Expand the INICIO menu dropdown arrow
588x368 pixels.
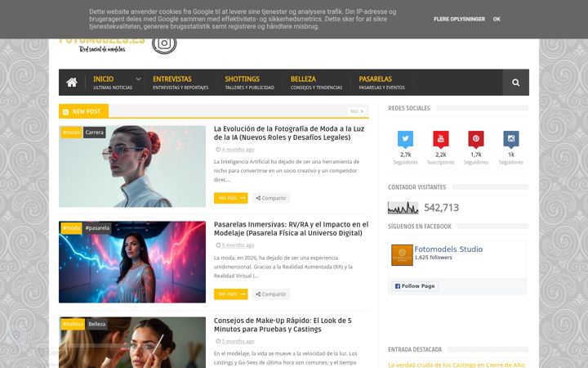point(138,79)
